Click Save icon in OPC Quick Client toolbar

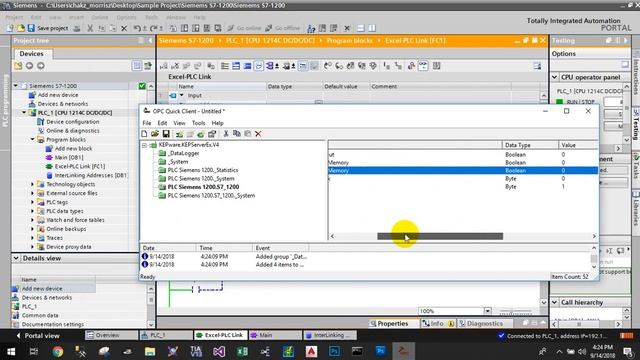coord(166,133)
